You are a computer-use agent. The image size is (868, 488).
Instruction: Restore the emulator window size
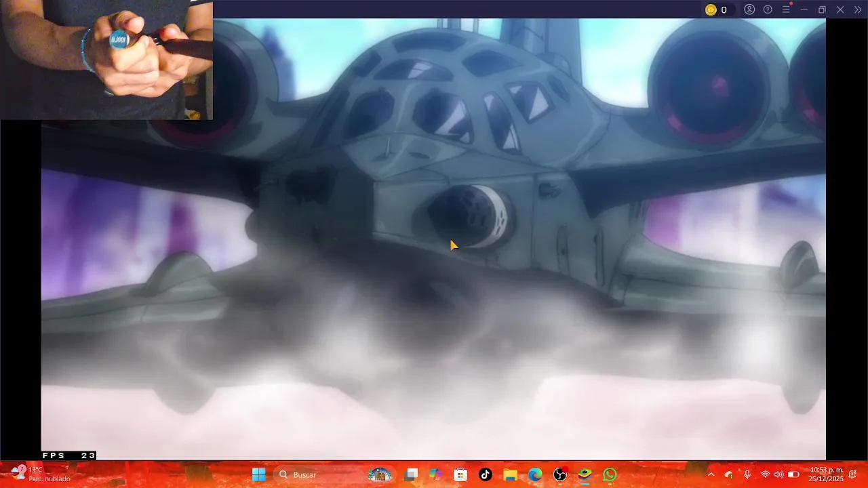(x=822, y=9)
